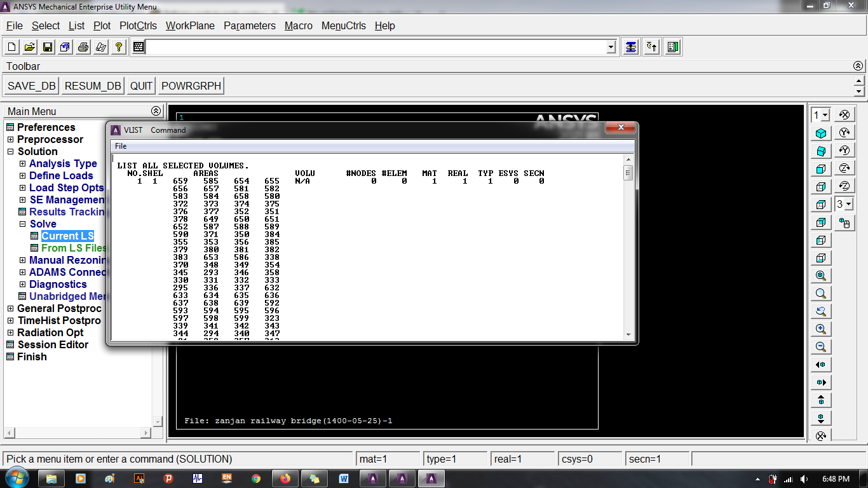
Task: Open Google Chrome from the taskbar
Action: point(255,478)
